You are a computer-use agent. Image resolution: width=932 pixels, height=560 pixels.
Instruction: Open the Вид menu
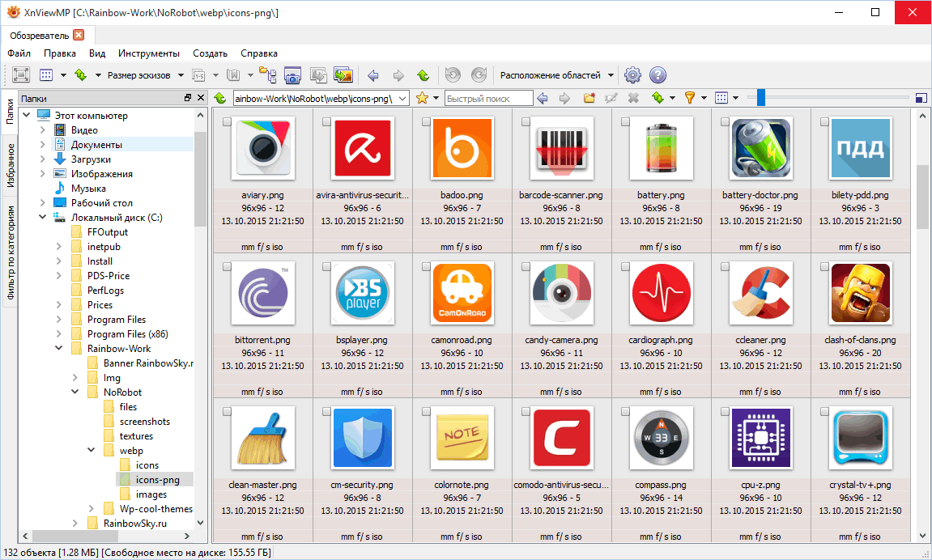point(97,53)
